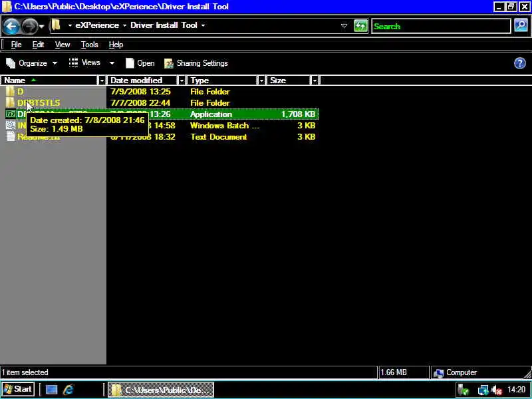Click the 7/9/2008 13:25 date cell
Screen dimensions: 532x399
point(140,92)
